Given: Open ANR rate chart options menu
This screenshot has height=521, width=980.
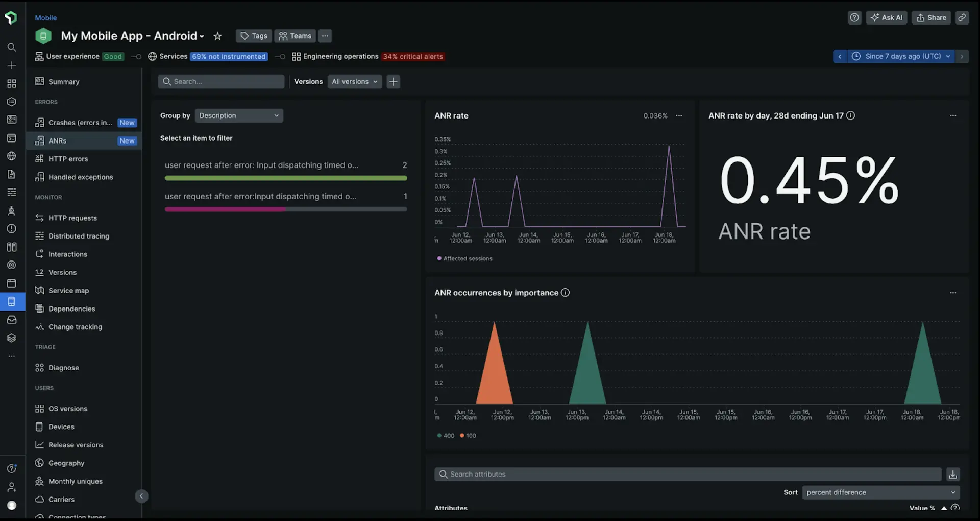Looking at the screenshot, I should pyautogui.click(x=679, y=116).
